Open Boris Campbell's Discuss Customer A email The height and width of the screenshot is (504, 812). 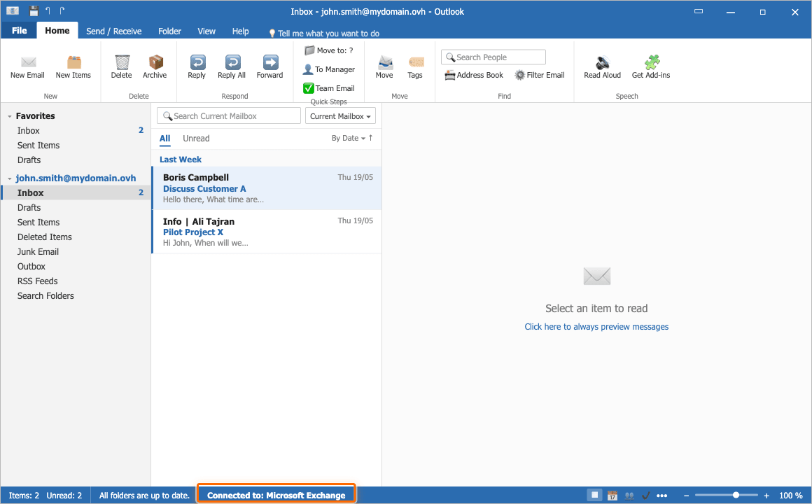(x=267, y=188)
